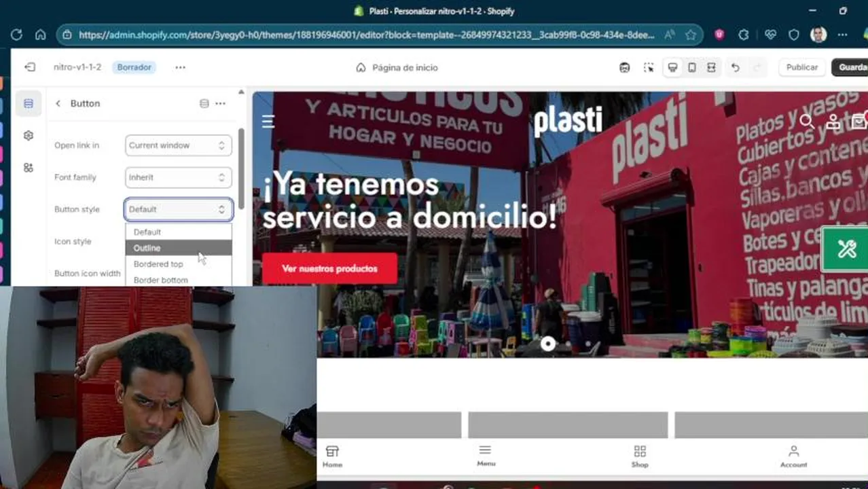Click the green tools floating button
868x489 pixels.
[846, 249]
